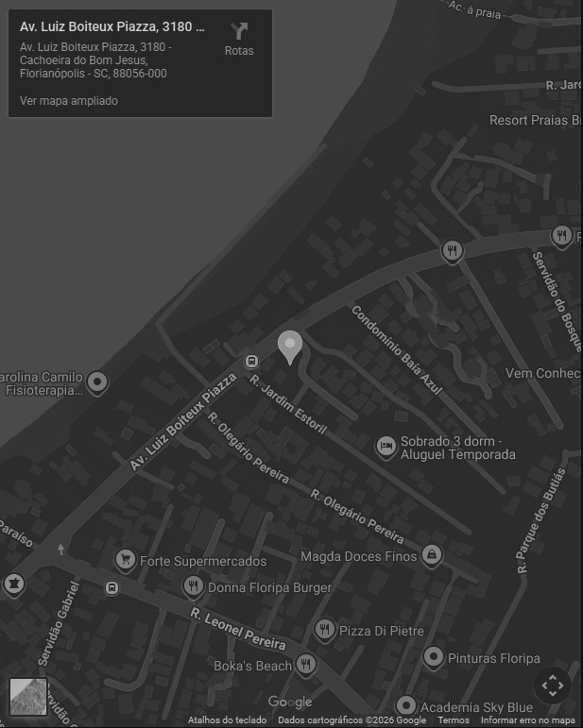Click the Rotas directions arrow icon
The image size is (583, 728).
tap(239, 31)
